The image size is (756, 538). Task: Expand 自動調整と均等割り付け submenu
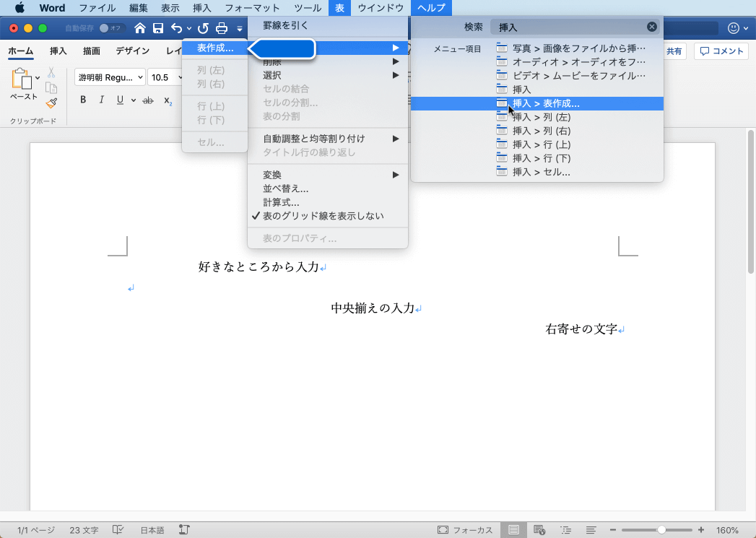click(328, 139)
